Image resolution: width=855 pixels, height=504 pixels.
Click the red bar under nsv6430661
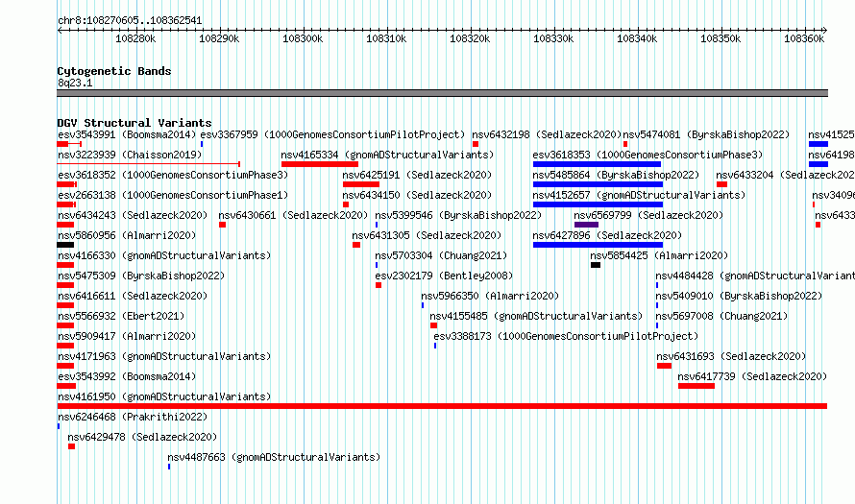click(223, 225)
